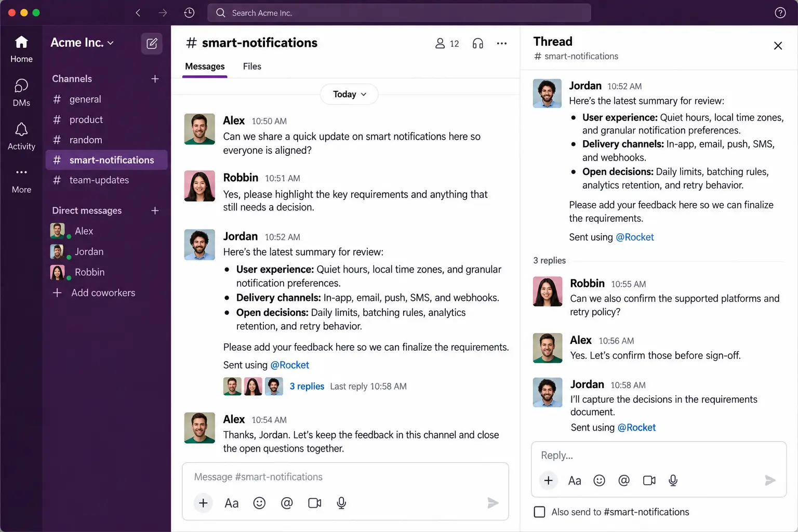Open the Today date dropdown
The height and width of the screenshot is (532, 798).
pyautogui.click(x=349, y=95)
